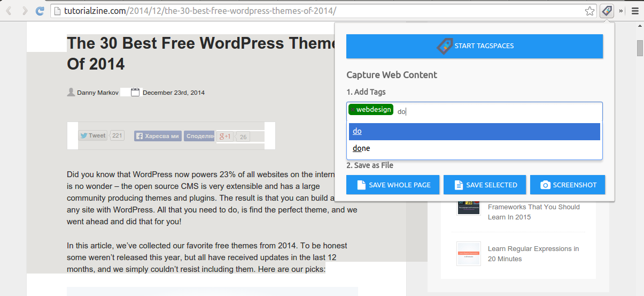Go back using the back arrow
Image resolution: width=644 pixels, height=296 pixels.
coord(9,11)
